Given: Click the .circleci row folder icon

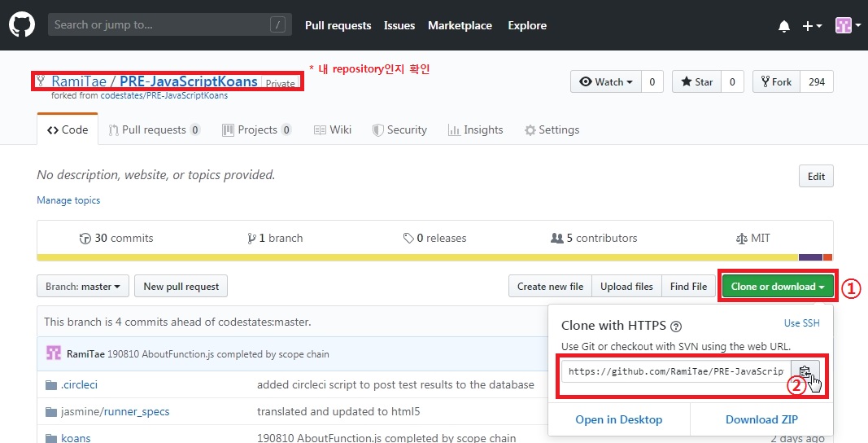Looking at the screenshot, I should point(51,385).
